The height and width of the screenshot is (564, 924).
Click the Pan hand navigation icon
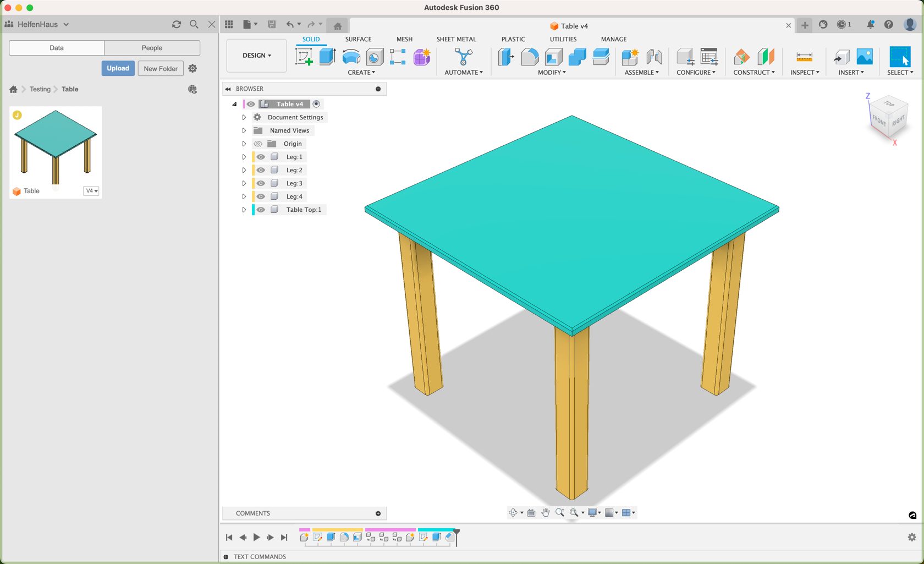tap(545, 513)
